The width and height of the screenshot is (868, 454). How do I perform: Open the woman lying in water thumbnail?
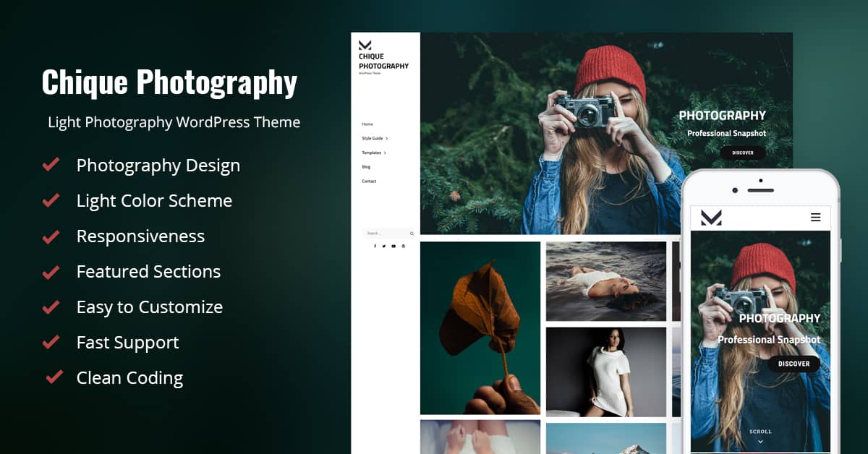(606, 281)
